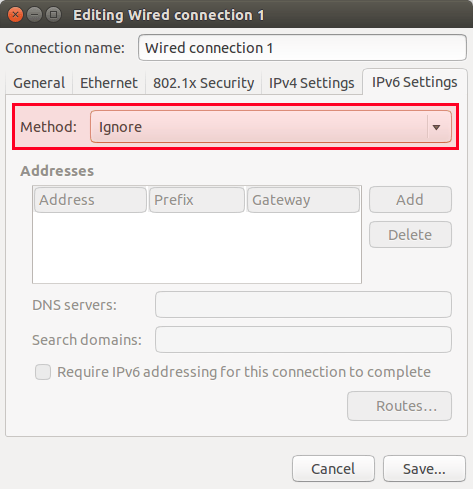The width and height of the screenshot is (473, 489).
Task: Sort by the Prefix column header
Action: point(197,200)
